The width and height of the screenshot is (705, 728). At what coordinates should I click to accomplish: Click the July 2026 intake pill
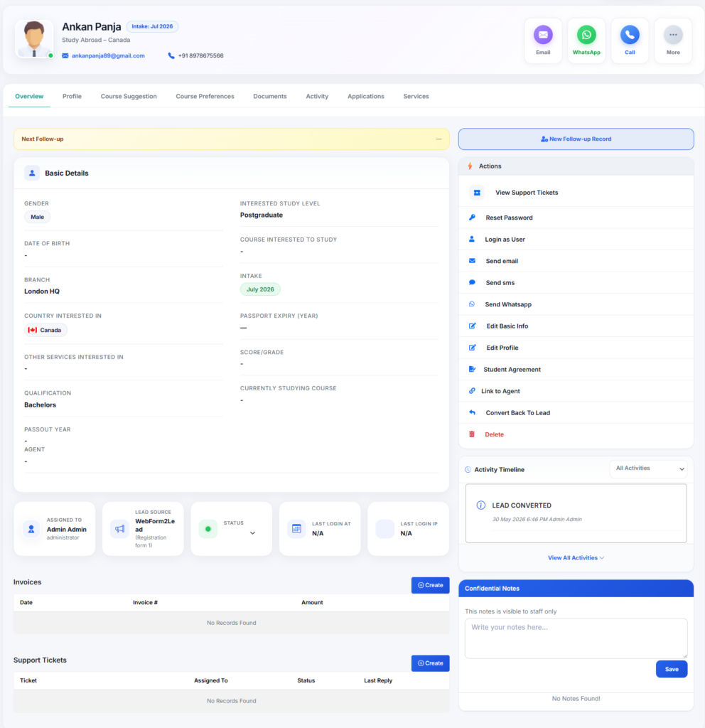260,289
